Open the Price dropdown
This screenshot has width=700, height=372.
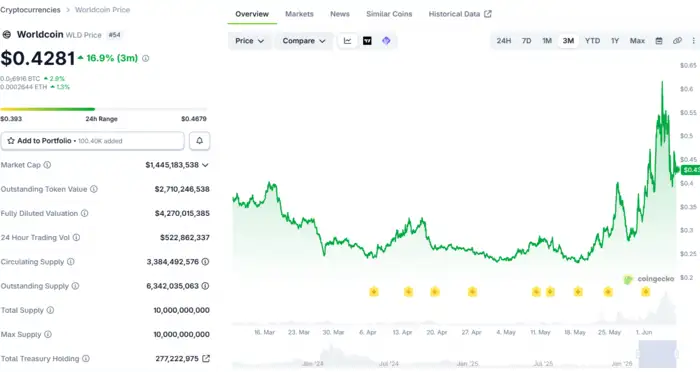pyautogui.click(x=249, y=41)
